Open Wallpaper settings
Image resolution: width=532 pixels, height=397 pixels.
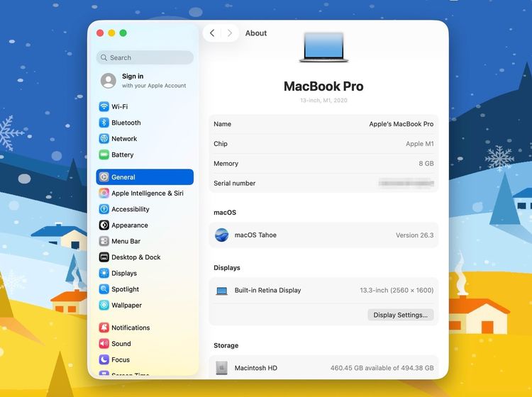click(145, 305)
